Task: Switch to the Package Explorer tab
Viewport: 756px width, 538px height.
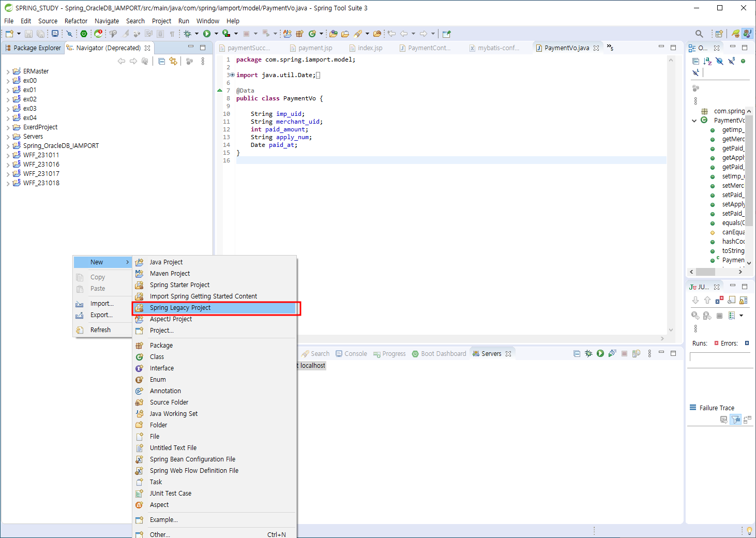Action: tap(33, 48)
